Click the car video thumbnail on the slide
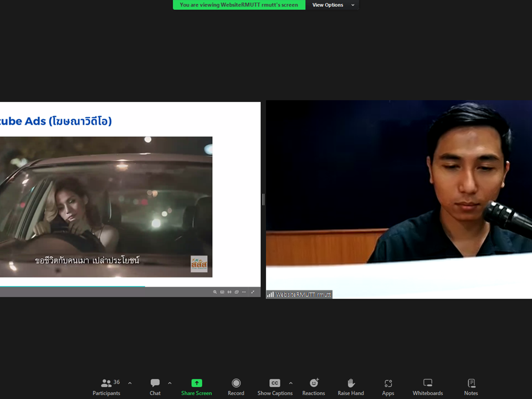The image size is (532, 399). click(x=106, y=207)
